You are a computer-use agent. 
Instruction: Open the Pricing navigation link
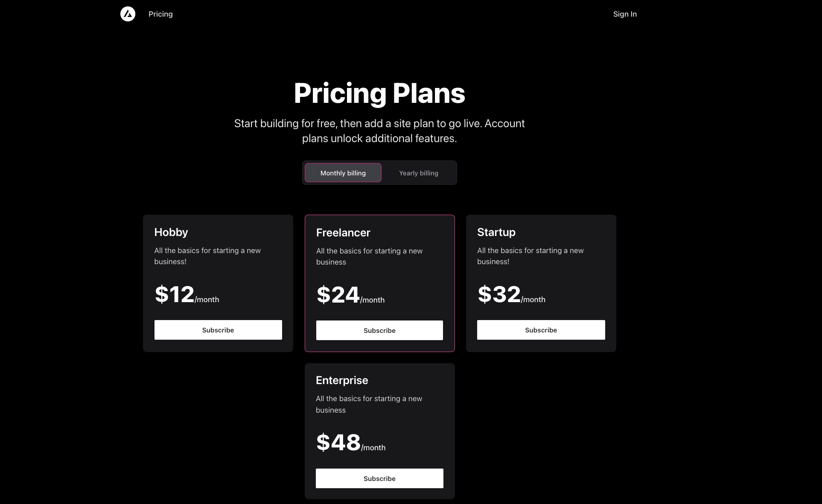pos(160,14)
